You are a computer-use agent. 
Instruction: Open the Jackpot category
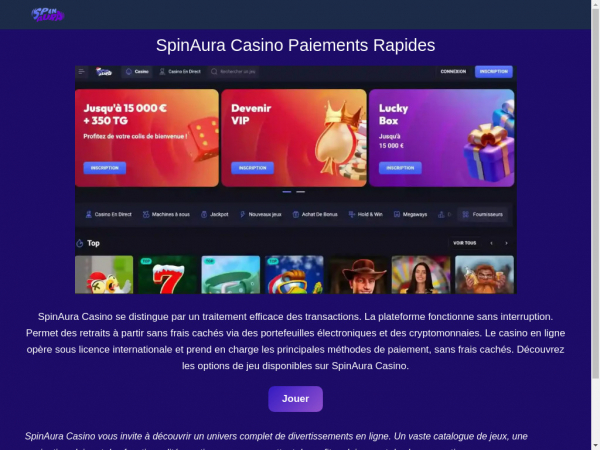coord(215,214)
